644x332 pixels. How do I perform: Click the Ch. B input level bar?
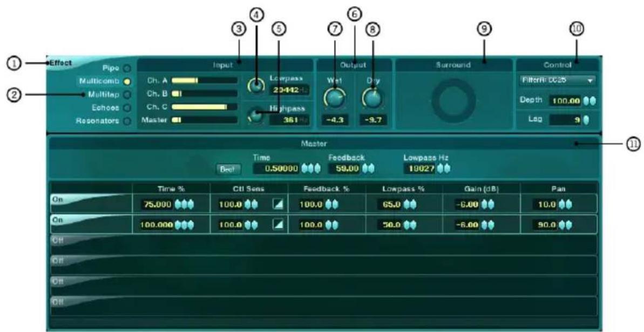point(205,94)
